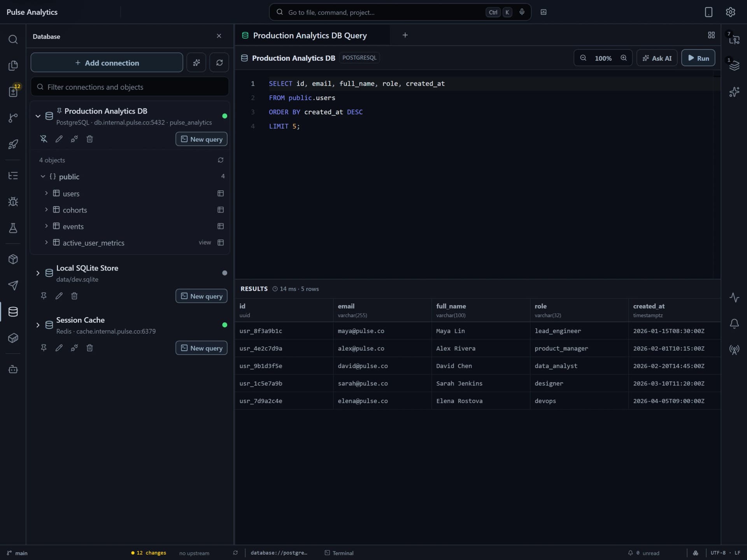Screen dimensions: 747x560
Task: Collapse the public schema
Action: [43, 176]
